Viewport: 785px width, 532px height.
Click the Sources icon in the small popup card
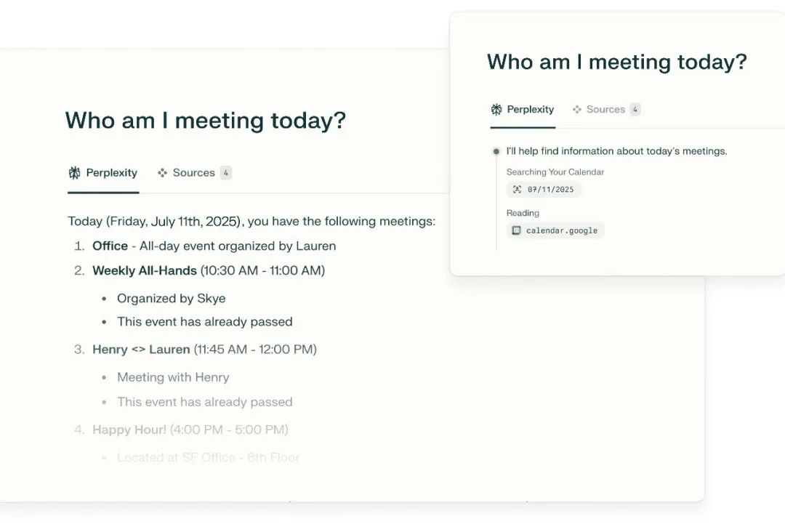click(576, 110)
